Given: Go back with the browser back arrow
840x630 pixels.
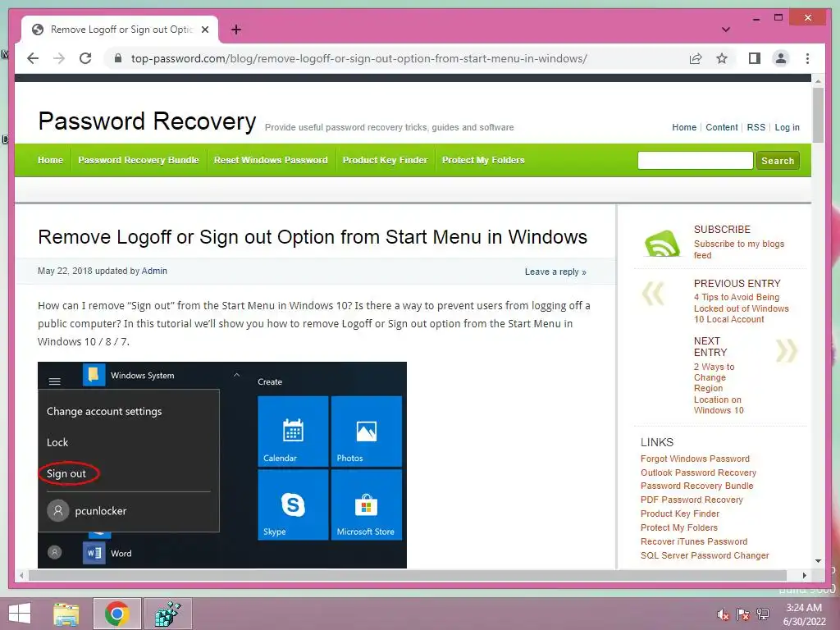Looking at the screenshot, I should tap(33, 58).
